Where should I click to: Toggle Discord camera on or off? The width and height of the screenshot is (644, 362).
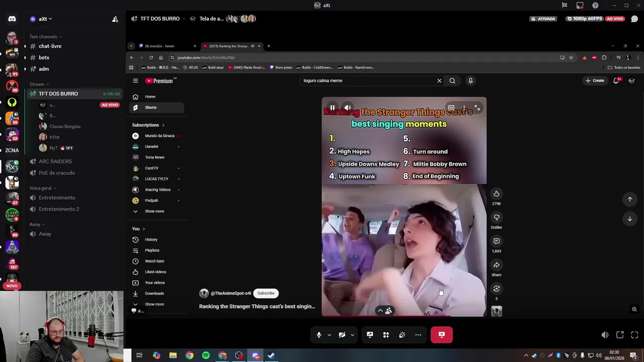pyautogui.click(x=342, y=335)
